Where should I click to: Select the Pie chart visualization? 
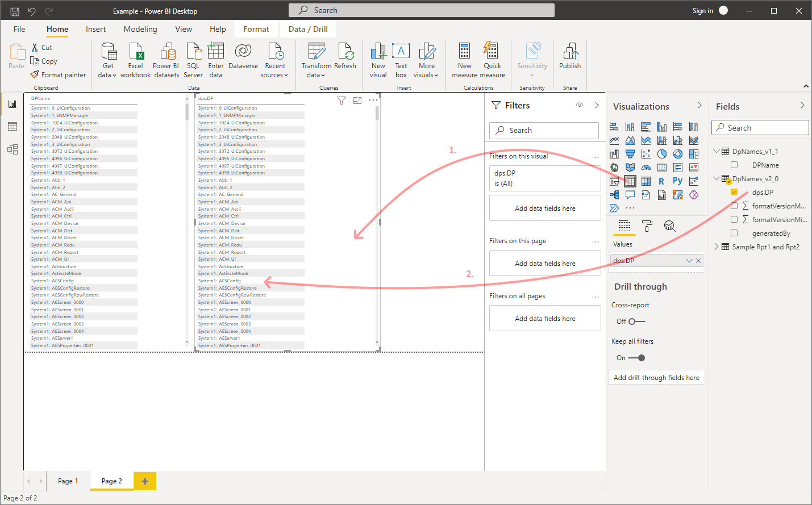pos(662,154)
